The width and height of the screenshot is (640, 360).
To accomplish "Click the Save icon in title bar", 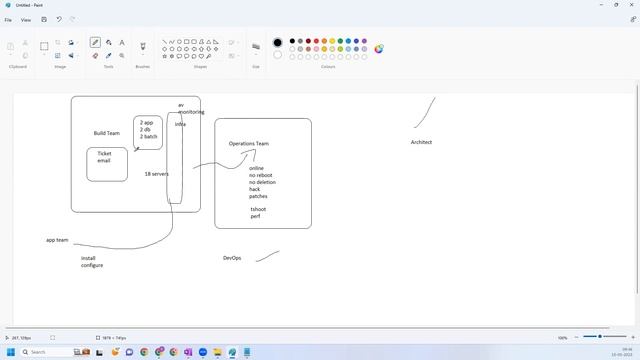I will (44, 20).
